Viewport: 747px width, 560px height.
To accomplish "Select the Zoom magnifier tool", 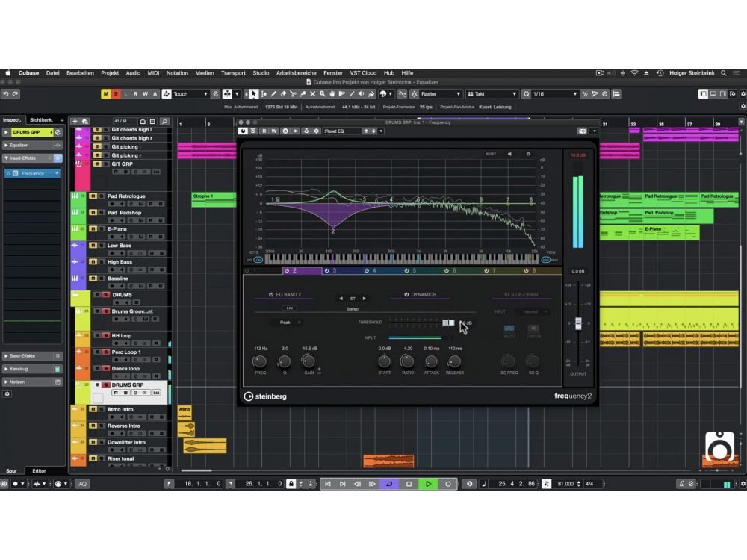I will (323, 94).
